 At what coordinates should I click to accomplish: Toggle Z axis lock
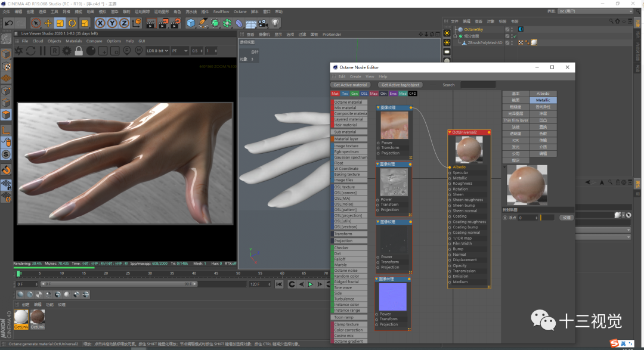tap(124, 23)
